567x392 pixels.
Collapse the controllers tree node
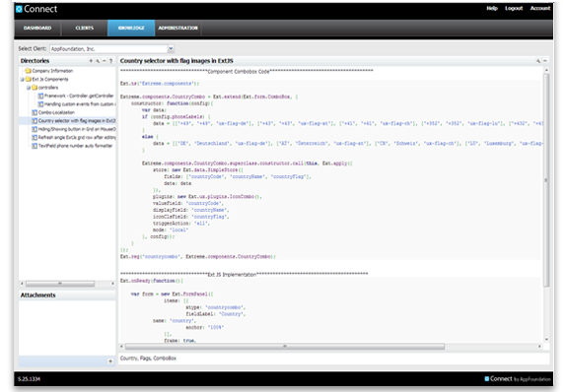pos(29,88)
